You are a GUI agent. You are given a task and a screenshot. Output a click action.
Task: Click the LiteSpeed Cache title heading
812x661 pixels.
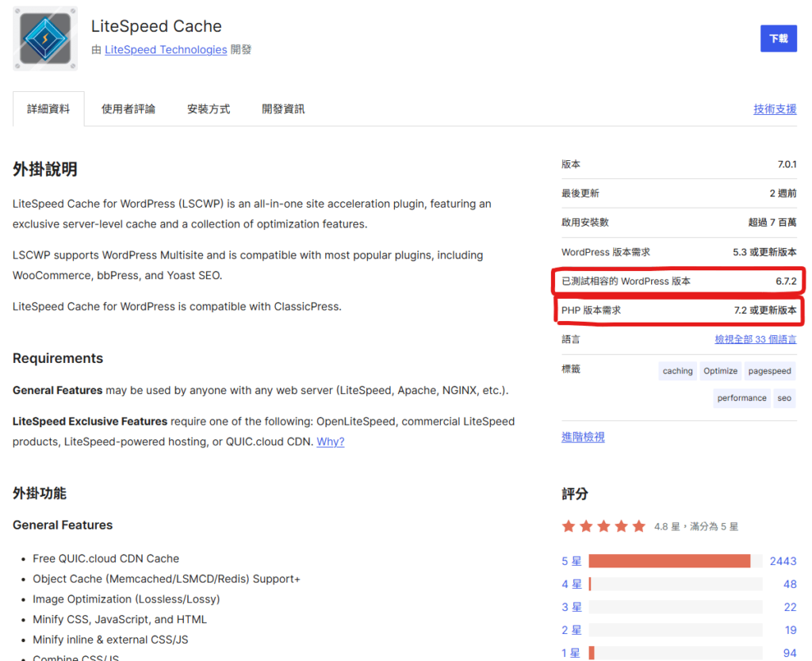[156, 26]
